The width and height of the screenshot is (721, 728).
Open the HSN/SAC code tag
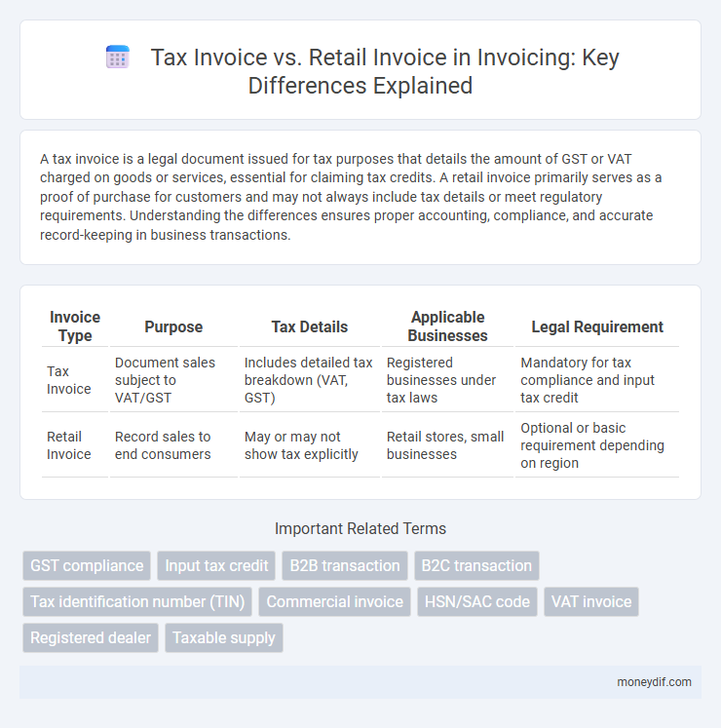(x=477, y=601)
